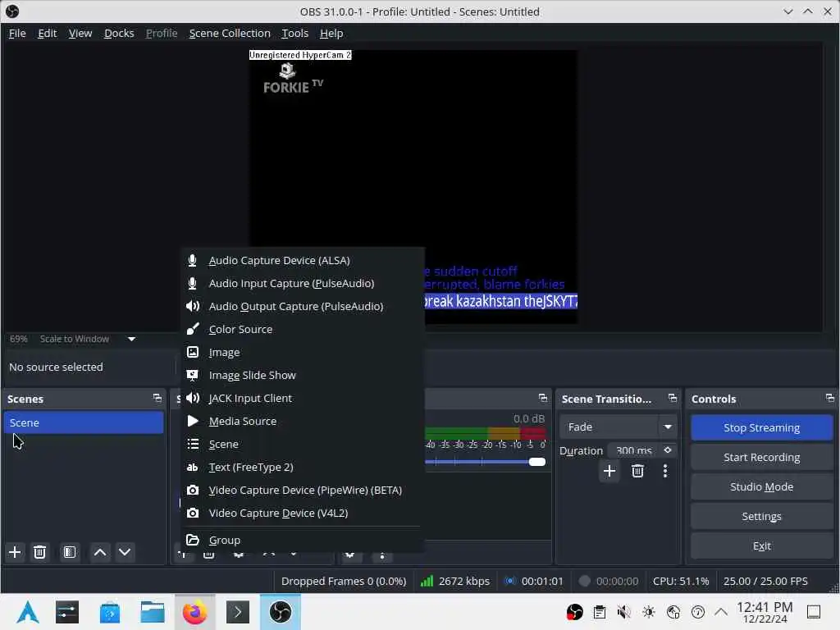Add Video Capture Device (PipeWire) (BETA)

[x=303, y=491]
